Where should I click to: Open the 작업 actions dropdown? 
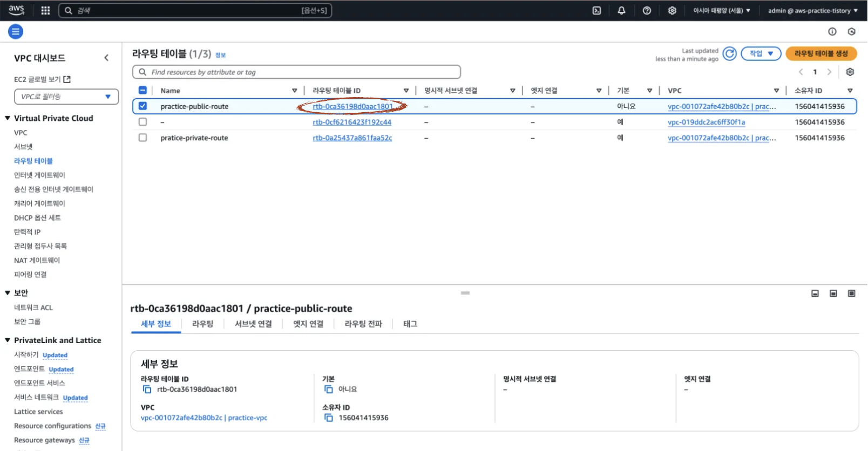point(761,53)
